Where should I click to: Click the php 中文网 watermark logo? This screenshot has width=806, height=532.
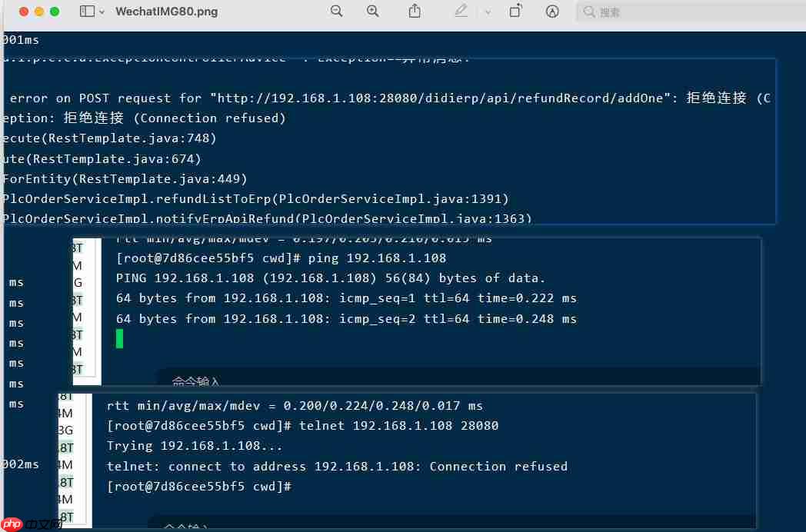[x=32, y=524]
